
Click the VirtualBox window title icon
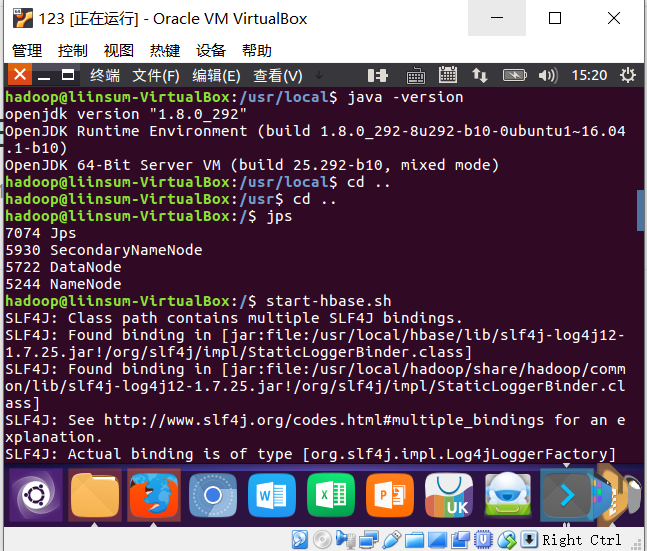tap(23, 18)
